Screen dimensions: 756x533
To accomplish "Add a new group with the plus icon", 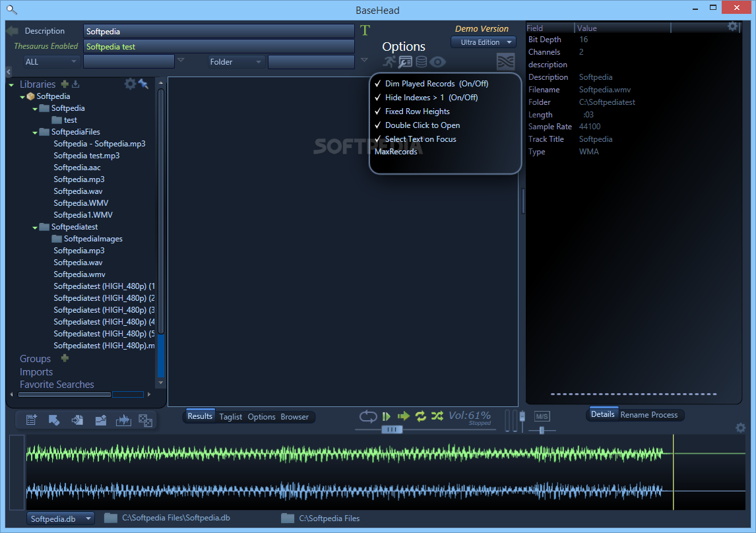I will click(65, 358).
